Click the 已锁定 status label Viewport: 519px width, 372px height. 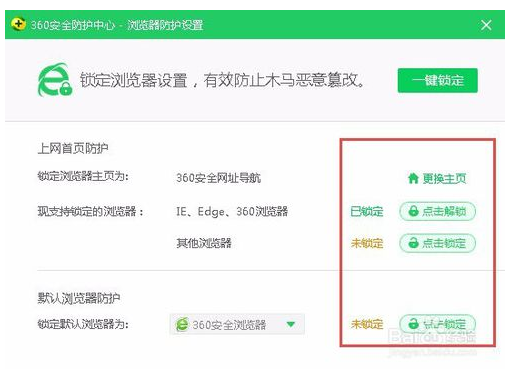pos(367,211)
